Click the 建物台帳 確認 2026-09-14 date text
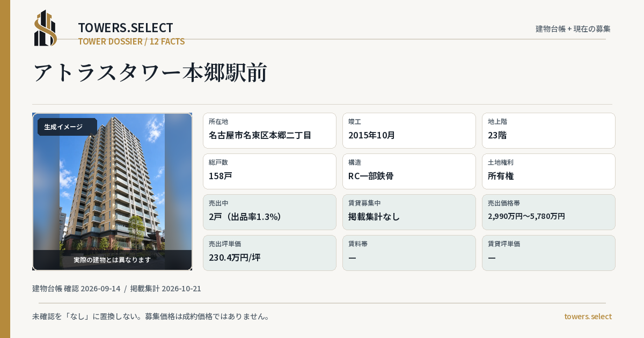Image resolution: width=644 pixels, height=338 pixels. tap(76, 289)
